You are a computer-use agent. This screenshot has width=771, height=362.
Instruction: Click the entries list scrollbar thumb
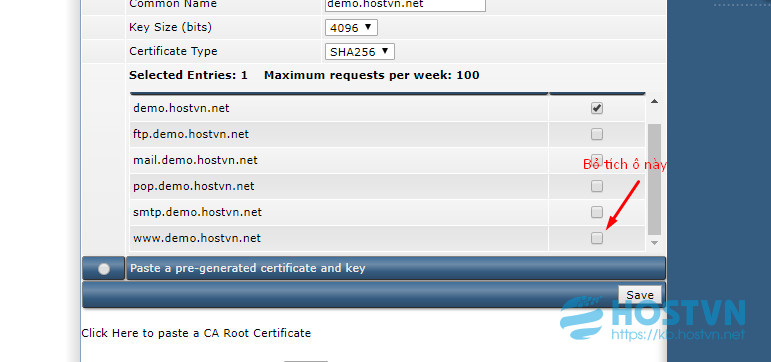[x=654, y=180]
